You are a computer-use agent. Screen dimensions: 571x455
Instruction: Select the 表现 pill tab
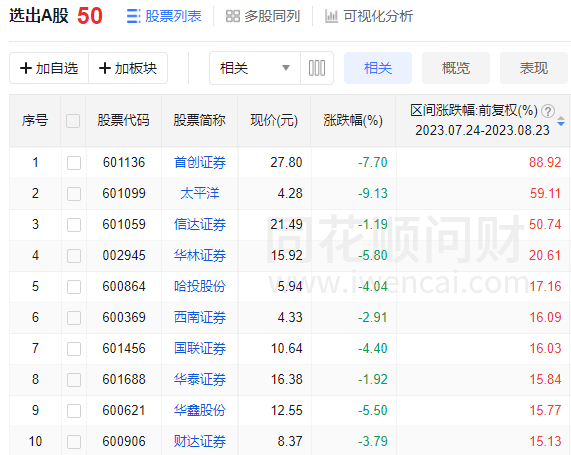[x=534, y=68]
